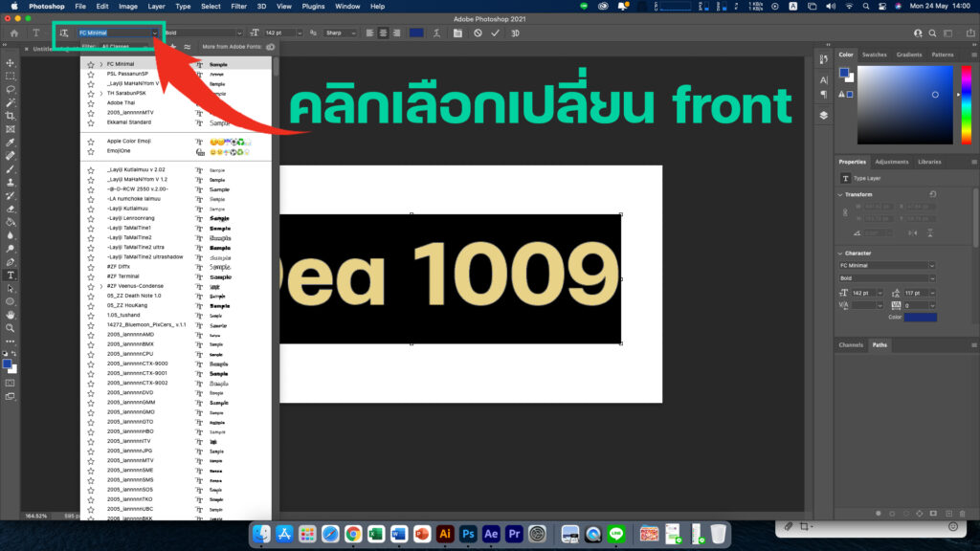
Task: Select the Pen tool
Action: 11,262
